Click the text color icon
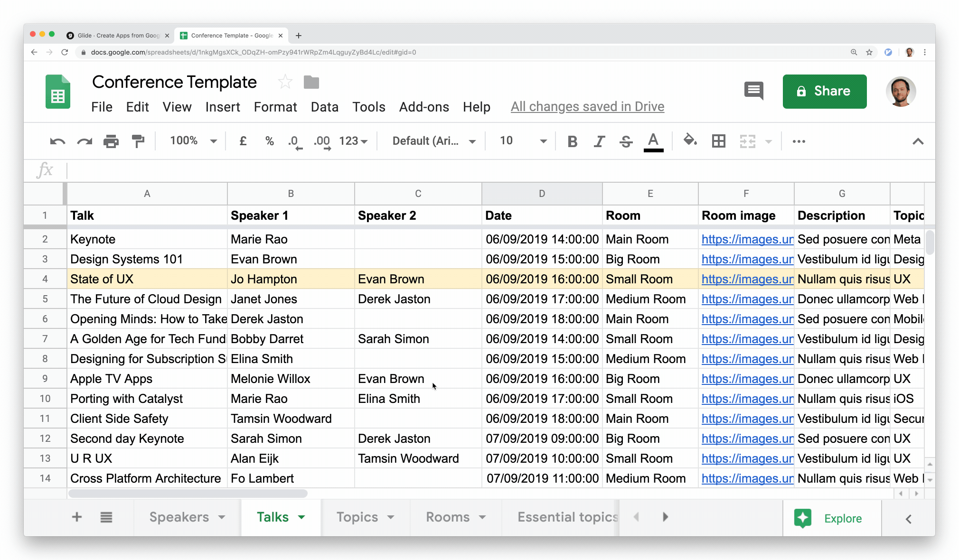 pos(653,141)
